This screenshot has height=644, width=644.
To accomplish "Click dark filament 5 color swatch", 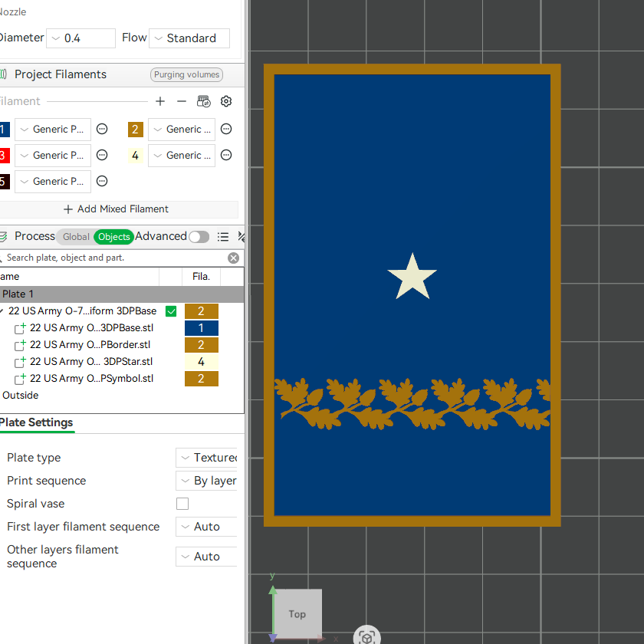I will coord(4,182).
